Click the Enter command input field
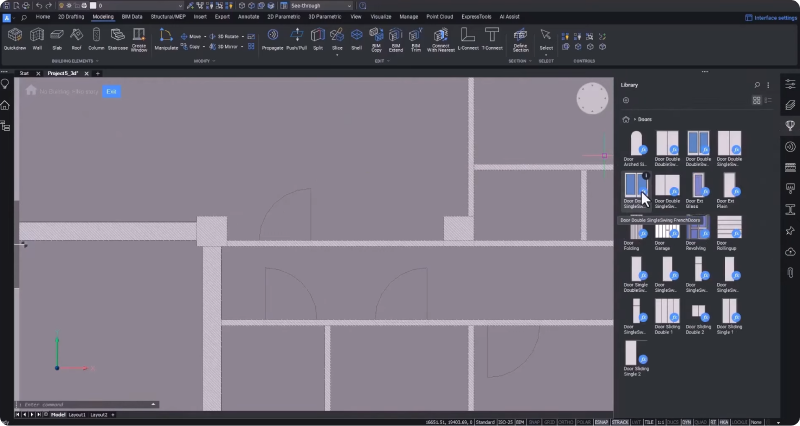Screen dimensions: 800x426 (87, 405)
